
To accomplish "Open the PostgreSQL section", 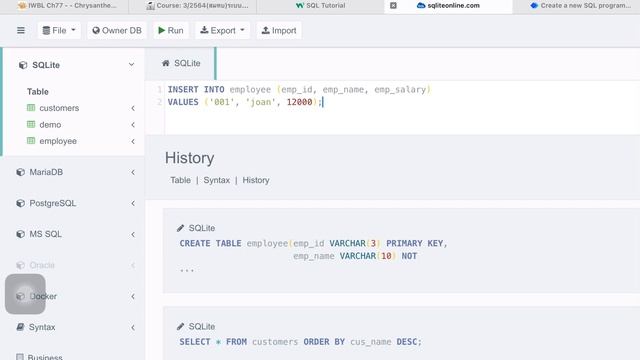I will pyautogui.click(x=53, y=203).
